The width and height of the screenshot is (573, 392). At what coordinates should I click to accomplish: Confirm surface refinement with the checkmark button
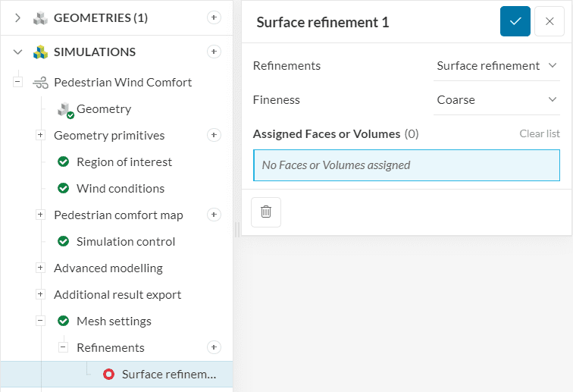click(x=515, y=21)
